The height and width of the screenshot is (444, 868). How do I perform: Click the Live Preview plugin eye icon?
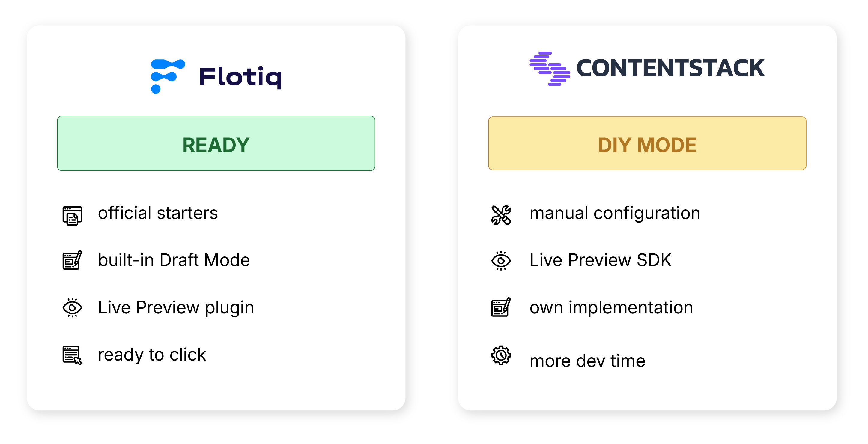click(72, 307)
